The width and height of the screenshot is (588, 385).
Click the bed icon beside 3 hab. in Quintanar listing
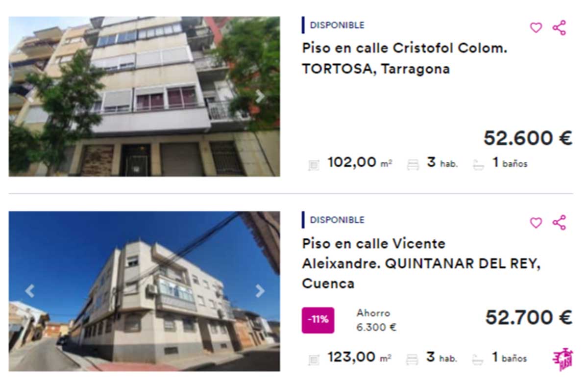click(413, 359)
